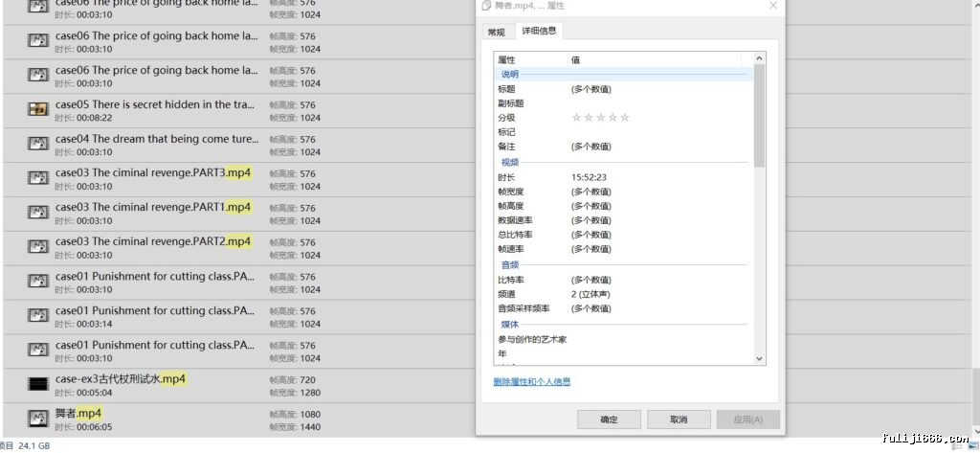Select the 时长 value 15:52:23
The image size is (980, 453).
589,178
